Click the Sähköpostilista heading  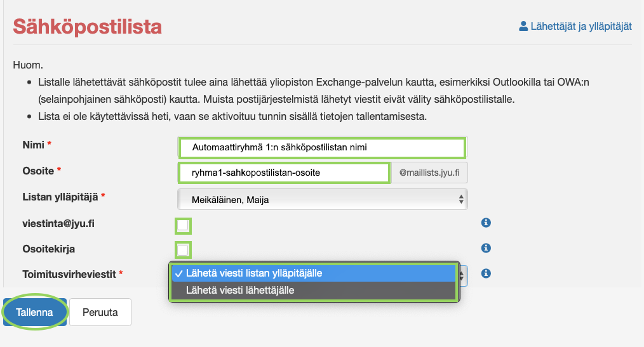87,27
